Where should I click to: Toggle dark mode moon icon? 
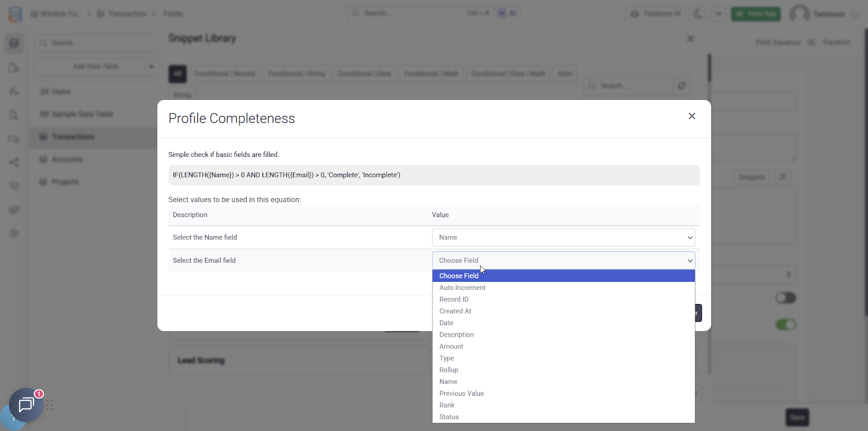[x=698, y=14]
